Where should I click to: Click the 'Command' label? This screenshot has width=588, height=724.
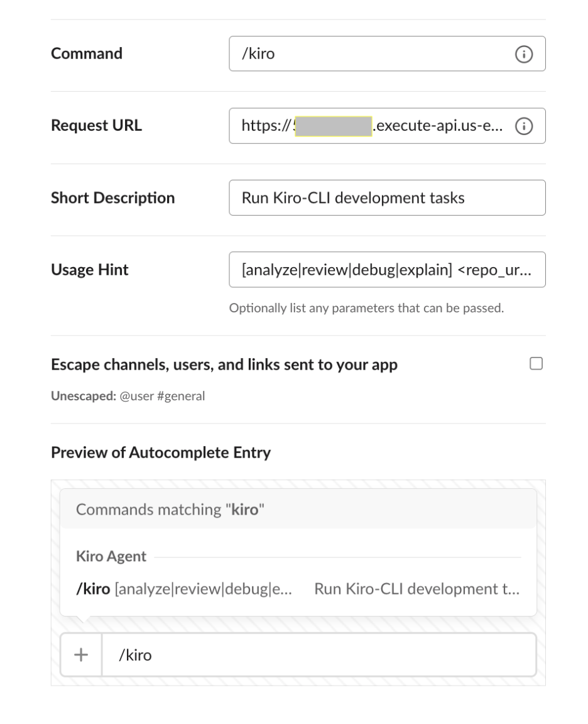(x=87, y=53)
